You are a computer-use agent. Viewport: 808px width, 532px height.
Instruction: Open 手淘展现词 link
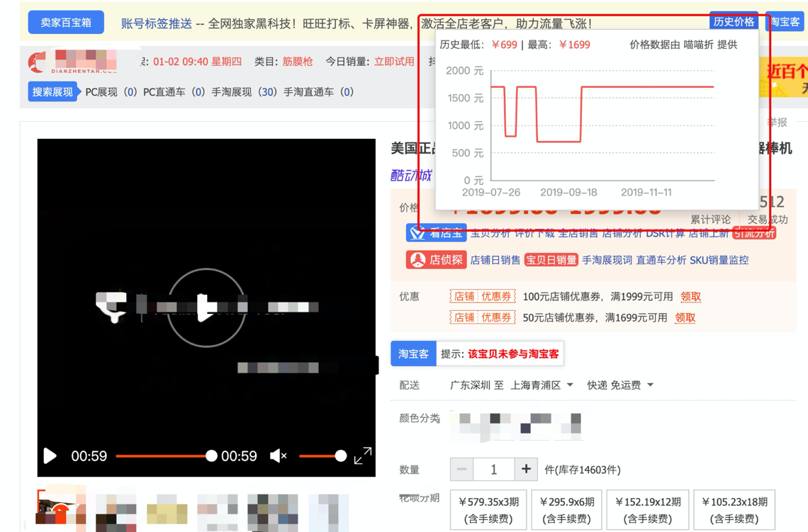607,260
